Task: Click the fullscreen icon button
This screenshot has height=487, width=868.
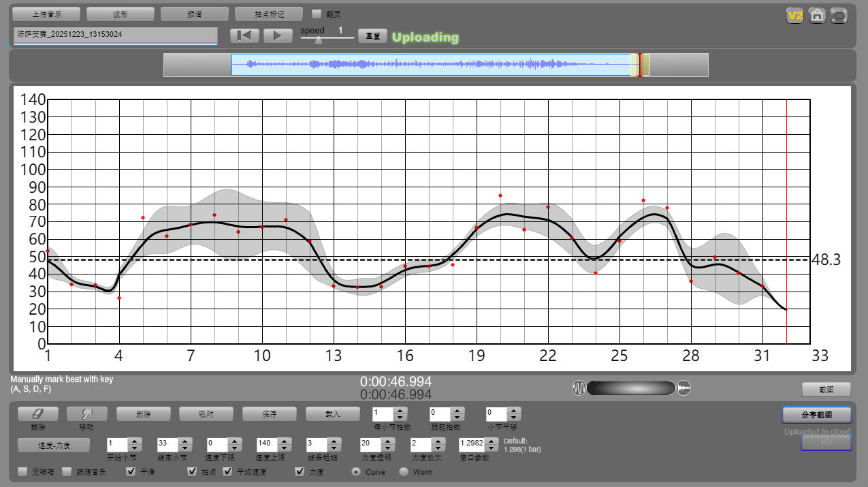Action: [x=839, y=16]
